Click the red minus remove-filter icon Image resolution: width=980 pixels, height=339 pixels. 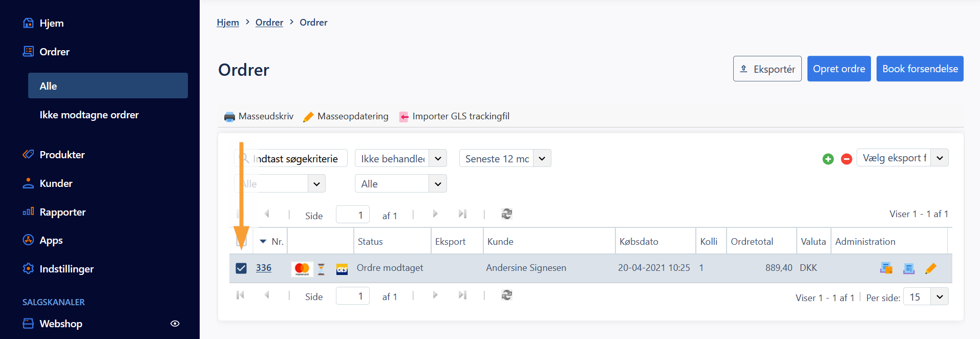846,159
